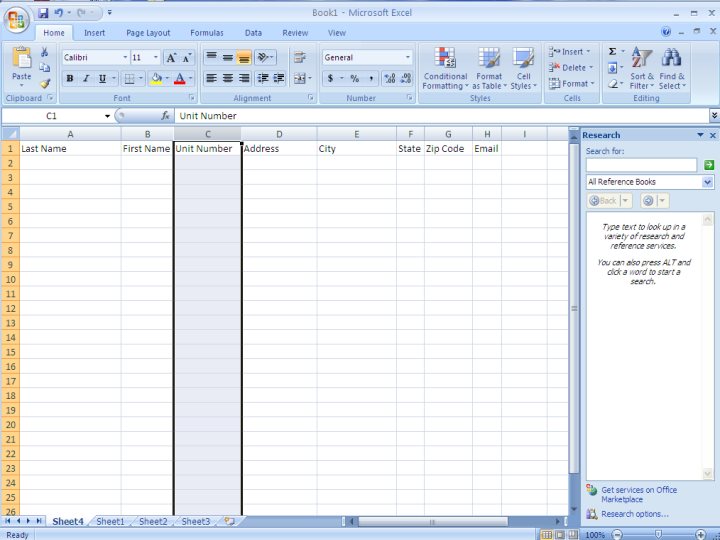Viewport: 720px width, 540px height.
Task: Click the Insert Function fx button
Action: point(165,116)
